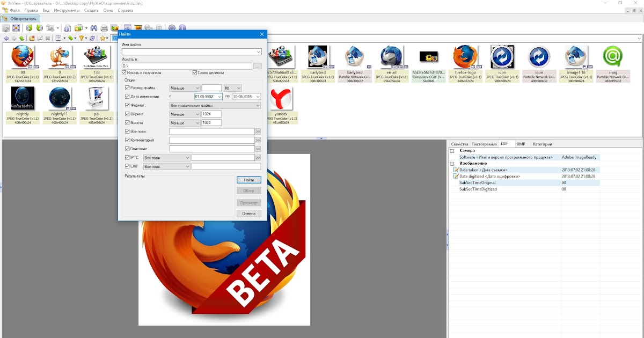Toggle the 'Слово целиком' checkbox
The height and width of the screenshot is (338, 644).
194,72
